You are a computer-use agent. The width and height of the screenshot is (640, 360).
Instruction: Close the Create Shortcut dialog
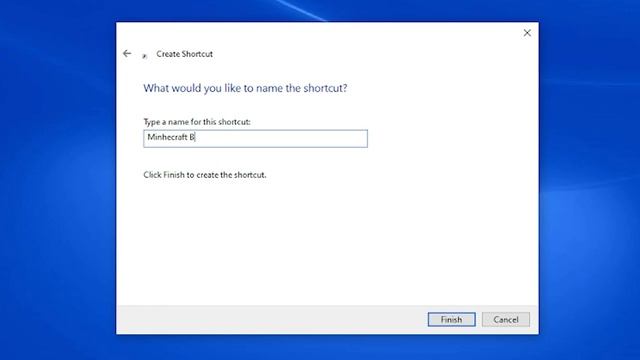pyautogui.click(x=527, y=33)
